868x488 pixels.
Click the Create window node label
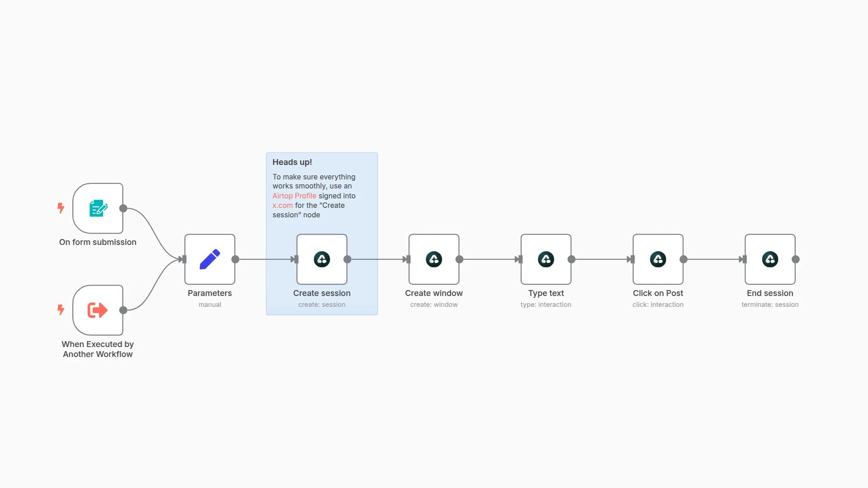pyautogui.click(x=434, y=293)
